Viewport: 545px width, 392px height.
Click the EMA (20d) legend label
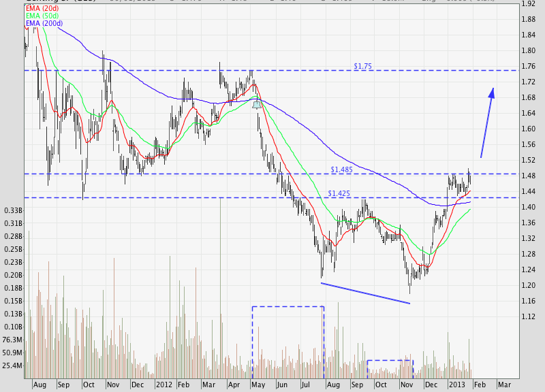41,6
